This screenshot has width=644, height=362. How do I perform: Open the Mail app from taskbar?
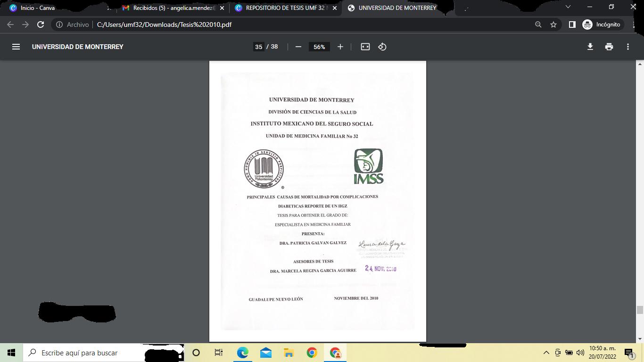coord(266,353)
